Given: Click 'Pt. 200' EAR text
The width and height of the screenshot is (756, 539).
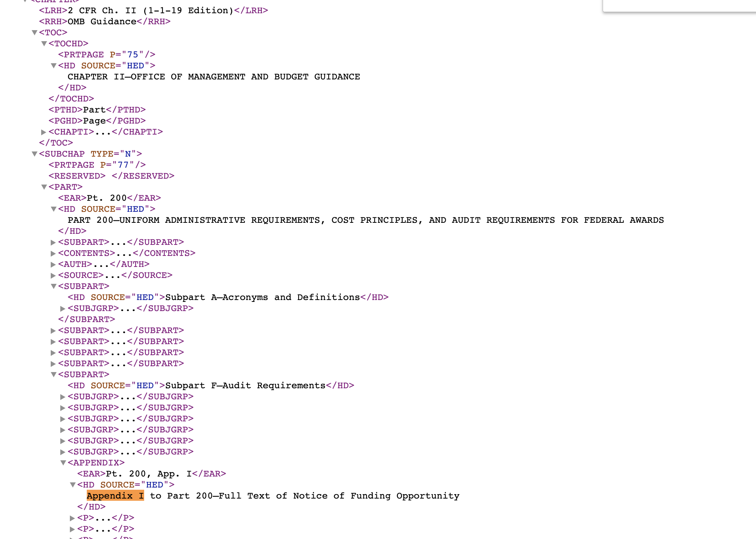Looking at the screenshot, I should pos(107,198).
